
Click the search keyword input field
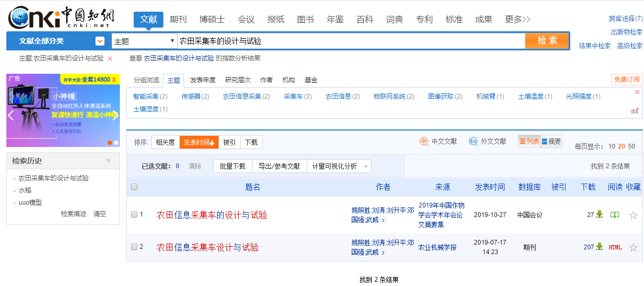pos(351,41)
